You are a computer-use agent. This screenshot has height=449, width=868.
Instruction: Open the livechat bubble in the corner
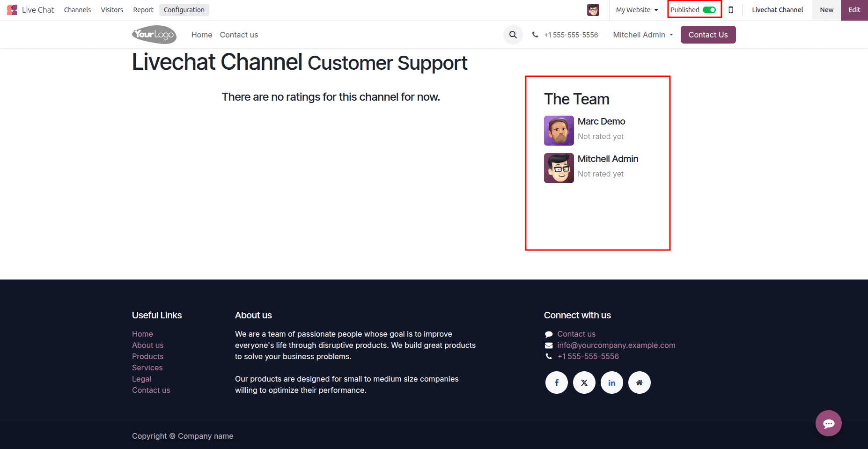pos(828,423)
